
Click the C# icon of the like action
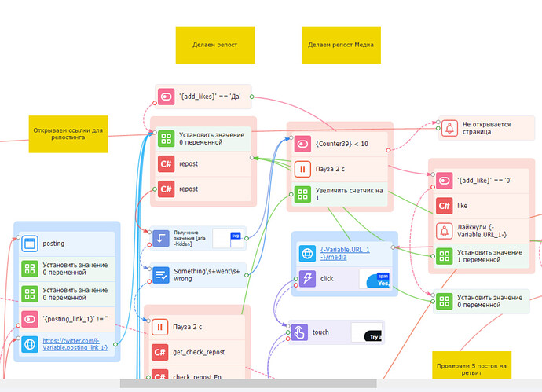[444, 206]
